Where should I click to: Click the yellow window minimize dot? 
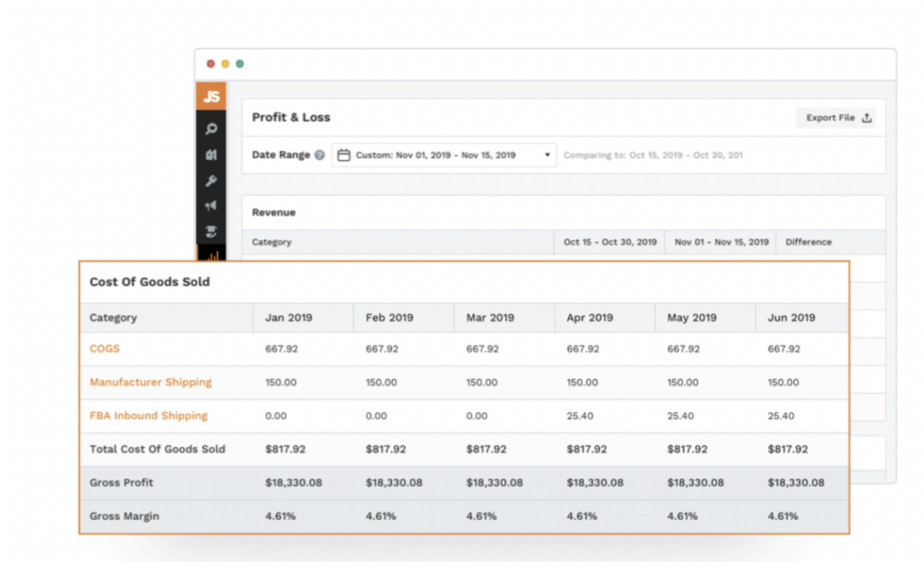tap(225, 64)
